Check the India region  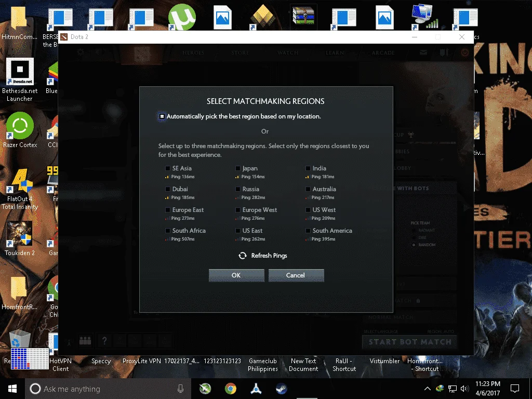pos(308,168)
